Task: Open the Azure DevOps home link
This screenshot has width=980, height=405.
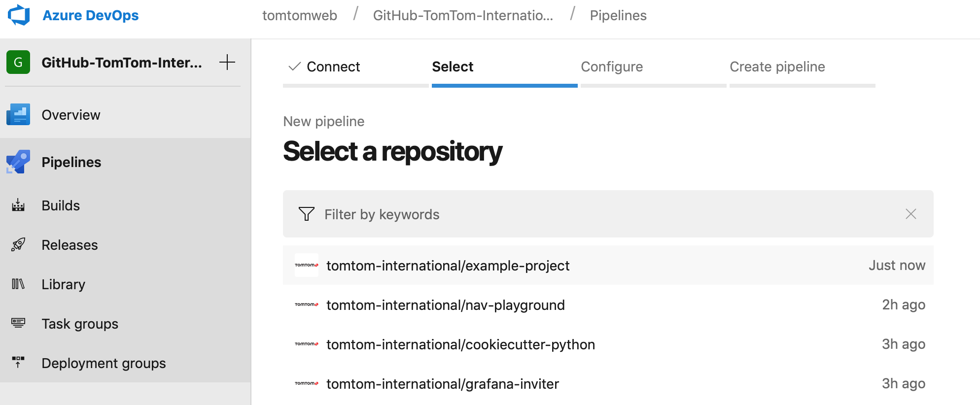Action: [90, 15]
